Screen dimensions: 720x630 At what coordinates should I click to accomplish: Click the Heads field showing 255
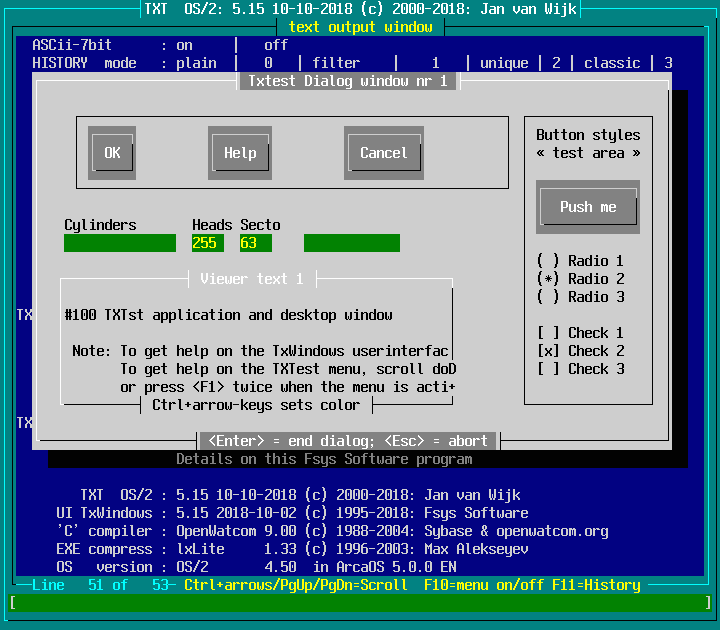point(208,243)
